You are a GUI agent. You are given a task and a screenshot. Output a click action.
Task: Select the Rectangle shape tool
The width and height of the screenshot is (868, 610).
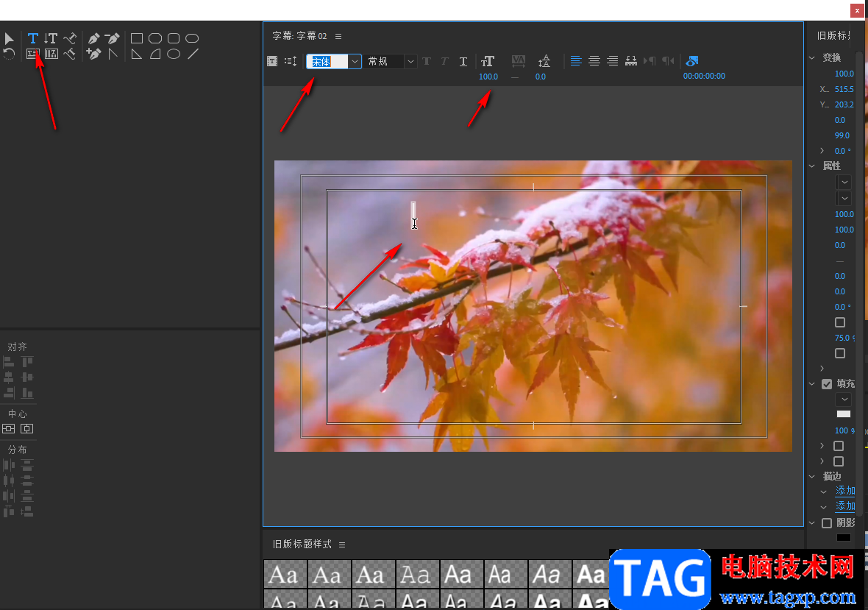tap(137, 38)
